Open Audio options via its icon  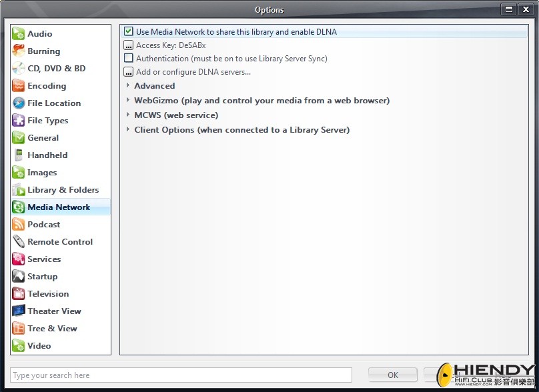click(19, 34)
